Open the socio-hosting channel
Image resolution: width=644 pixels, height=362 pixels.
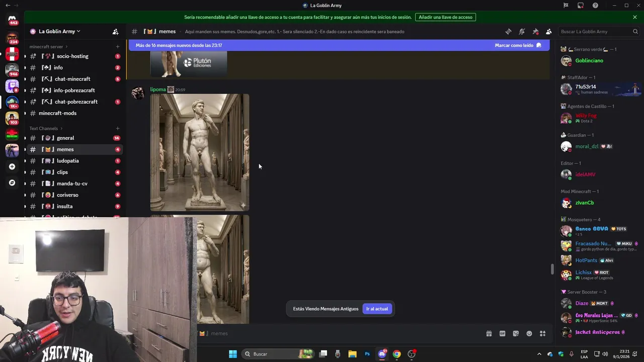coord(74,56)
